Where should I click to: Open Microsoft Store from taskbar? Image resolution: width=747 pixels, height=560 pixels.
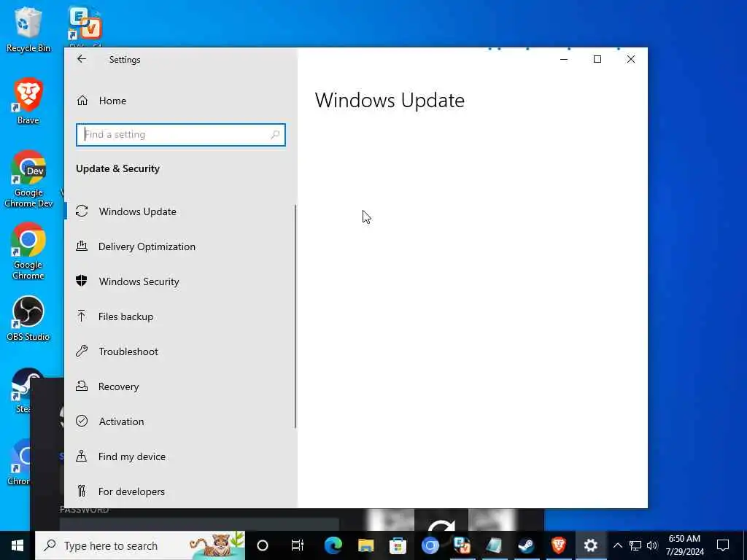(398, 545)
